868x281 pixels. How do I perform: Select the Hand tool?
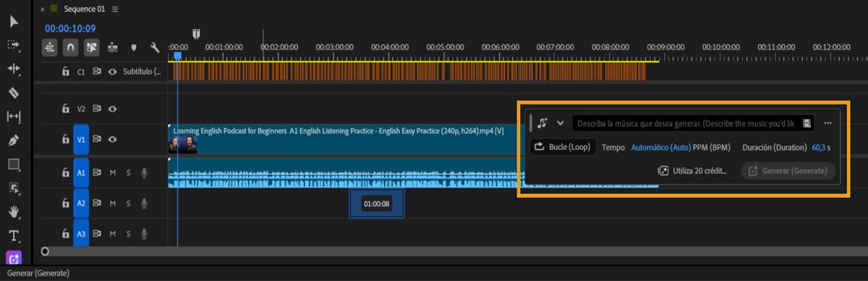pos(14,212)
